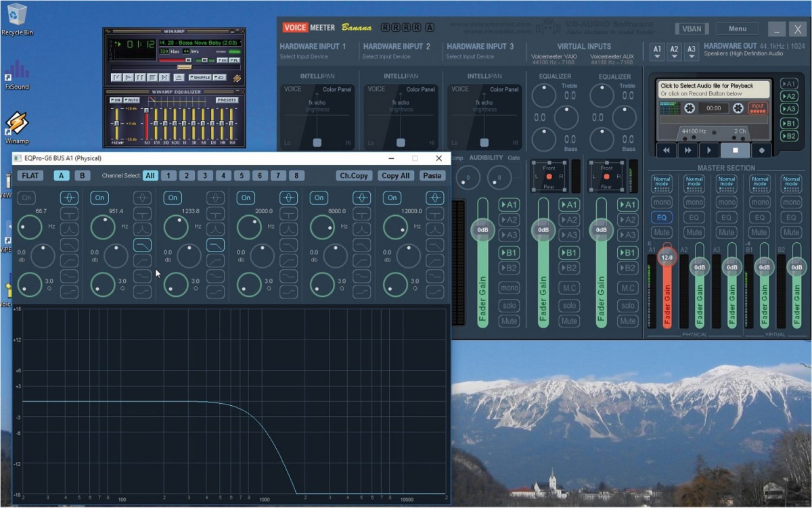Open the A1 hardware output device dropdown

click(x=657, y=52)
